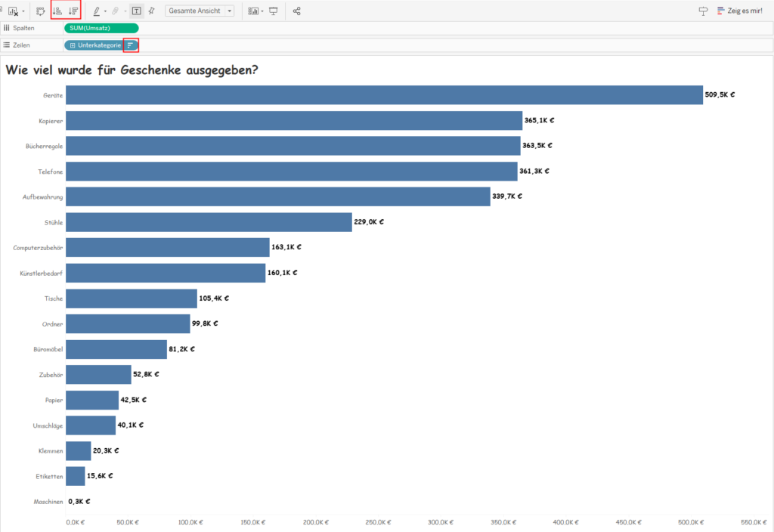
Task: Click the Geräte bar in the chart
Action: pyautogui.click(x=378, y=94)
